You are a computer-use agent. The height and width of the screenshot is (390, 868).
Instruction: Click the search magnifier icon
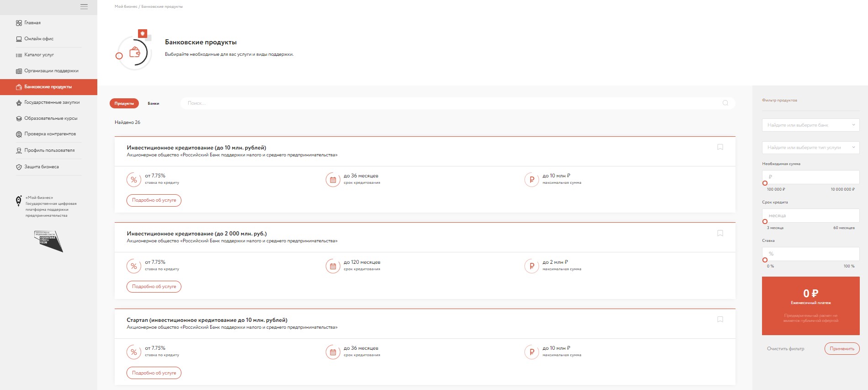tap(725, 103)
